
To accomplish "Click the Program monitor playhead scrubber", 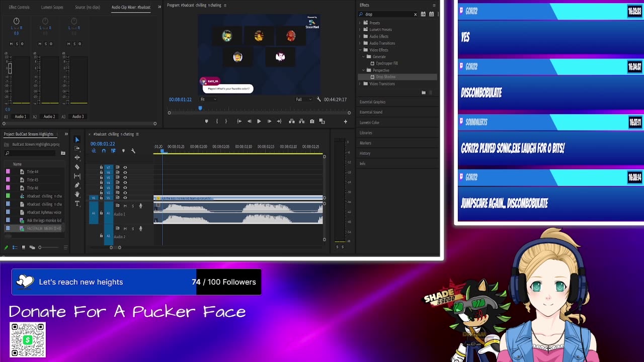I will coord(200,108).
